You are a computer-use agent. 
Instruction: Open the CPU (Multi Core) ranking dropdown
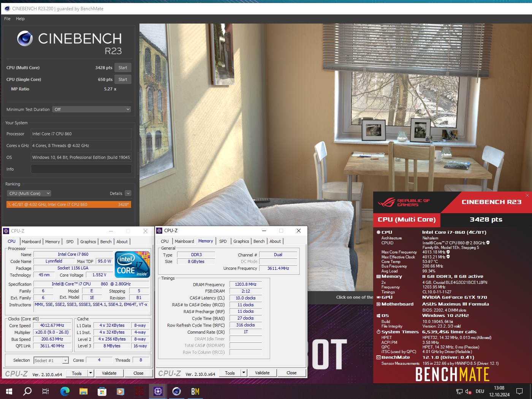29,193
